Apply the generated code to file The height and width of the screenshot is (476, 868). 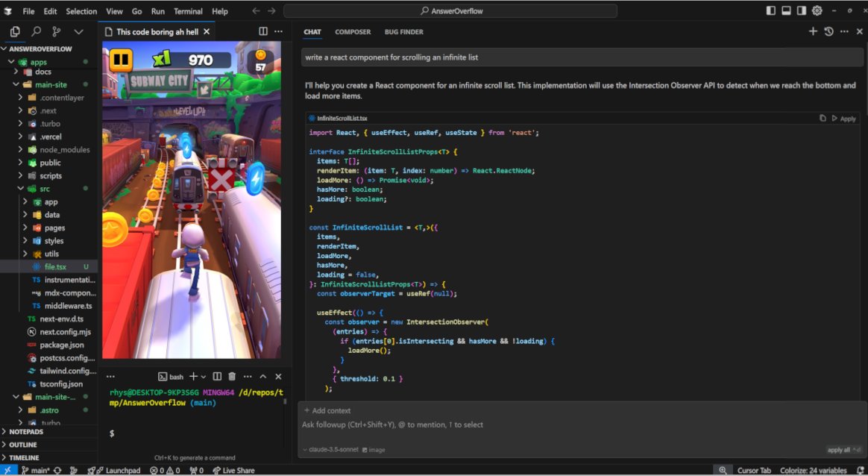click(843, 119)
